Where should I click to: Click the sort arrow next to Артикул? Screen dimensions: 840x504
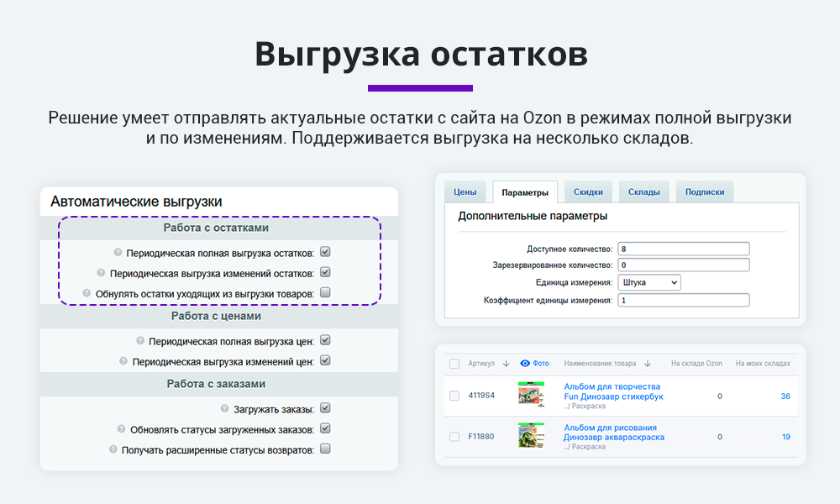(x=505, y=363)
